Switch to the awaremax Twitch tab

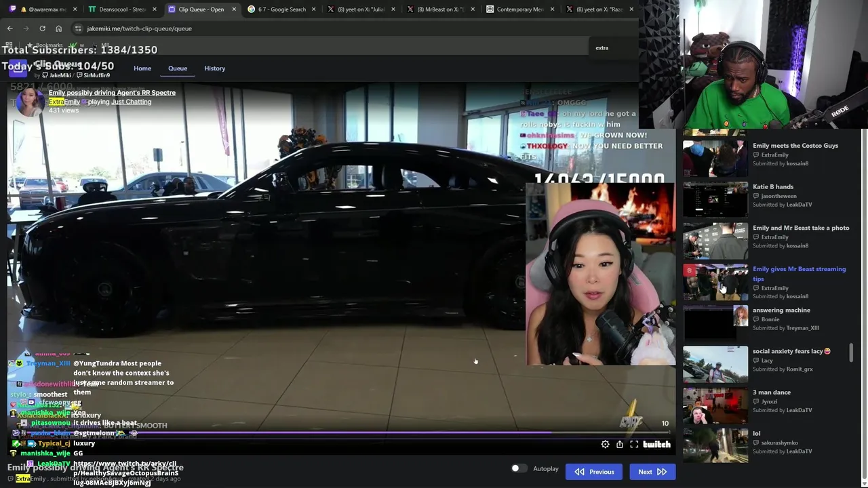[x=43, y=9]
